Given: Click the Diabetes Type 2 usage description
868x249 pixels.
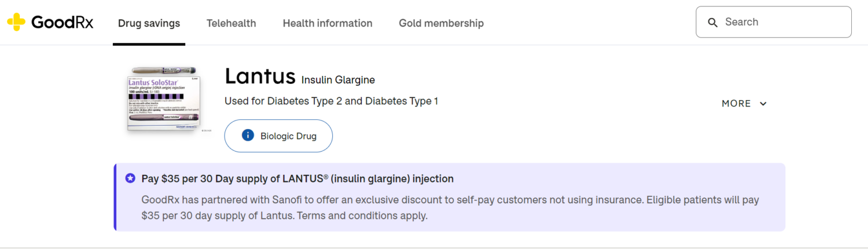Looking at the screenshot, I should (331, 101).
